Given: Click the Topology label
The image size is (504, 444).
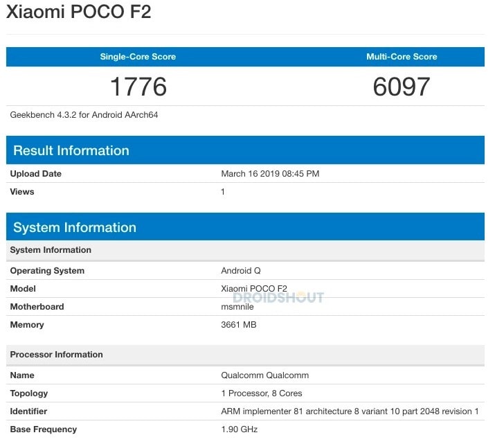Looking at the screenshot, I should click(x=29, y=393).
